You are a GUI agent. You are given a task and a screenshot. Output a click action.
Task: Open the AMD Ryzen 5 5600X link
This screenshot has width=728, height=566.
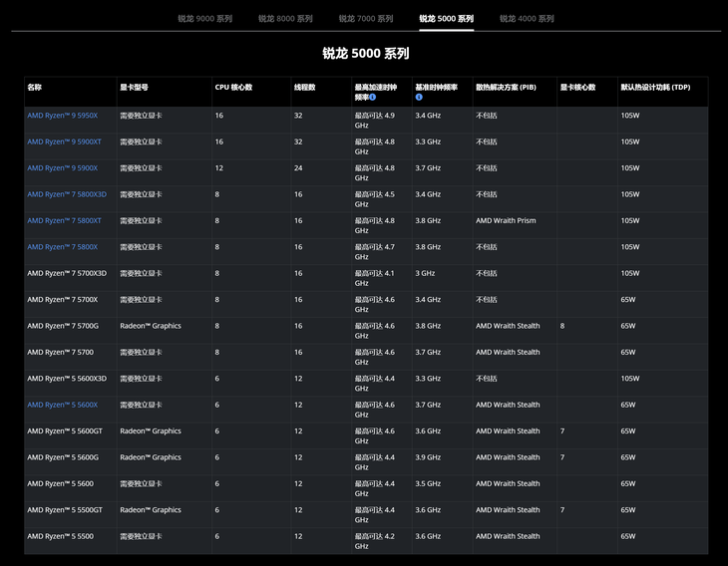62,405
